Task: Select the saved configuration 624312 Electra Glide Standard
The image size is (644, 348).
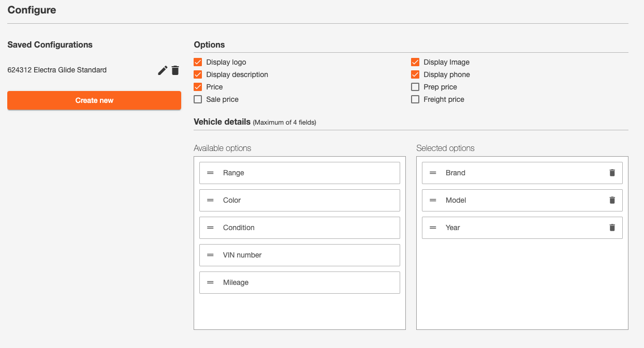Action: pyautogui.click(x=57, y=70)
